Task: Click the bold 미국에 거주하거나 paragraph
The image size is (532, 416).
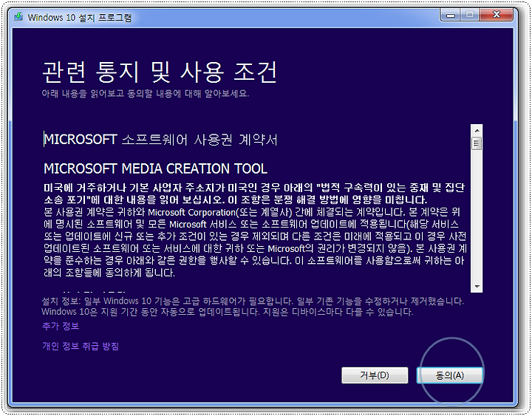Action: (x=254, y=194)
